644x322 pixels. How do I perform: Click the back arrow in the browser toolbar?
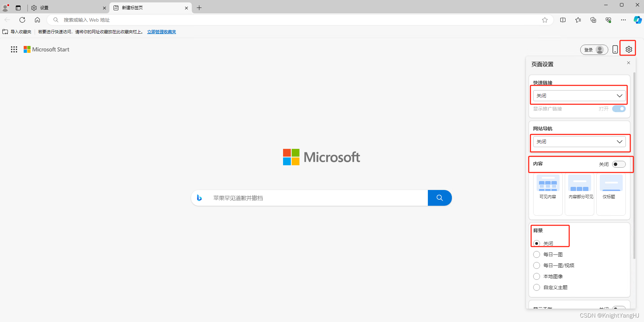7,20
